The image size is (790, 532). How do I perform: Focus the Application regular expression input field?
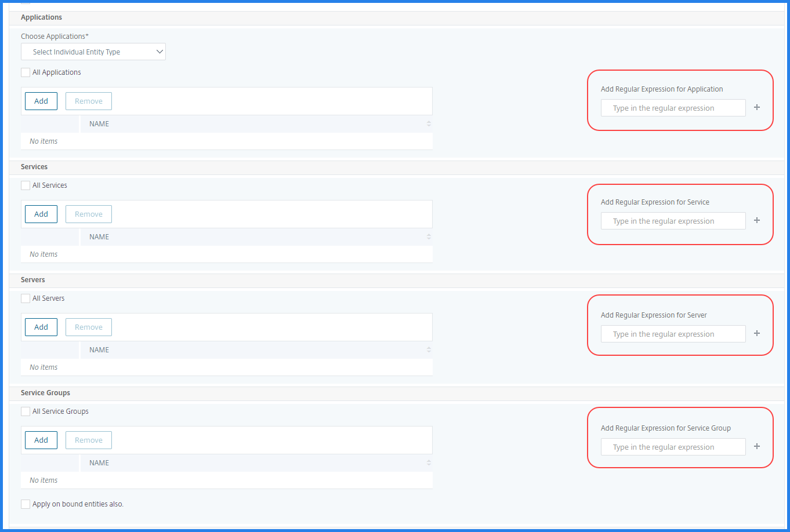pos(673,108)
